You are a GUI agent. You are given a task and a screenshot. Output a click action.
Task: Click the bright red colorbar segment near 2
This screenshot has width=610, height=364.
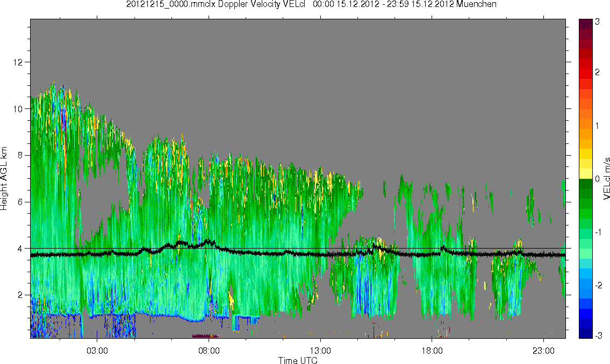tap(586, 74)
